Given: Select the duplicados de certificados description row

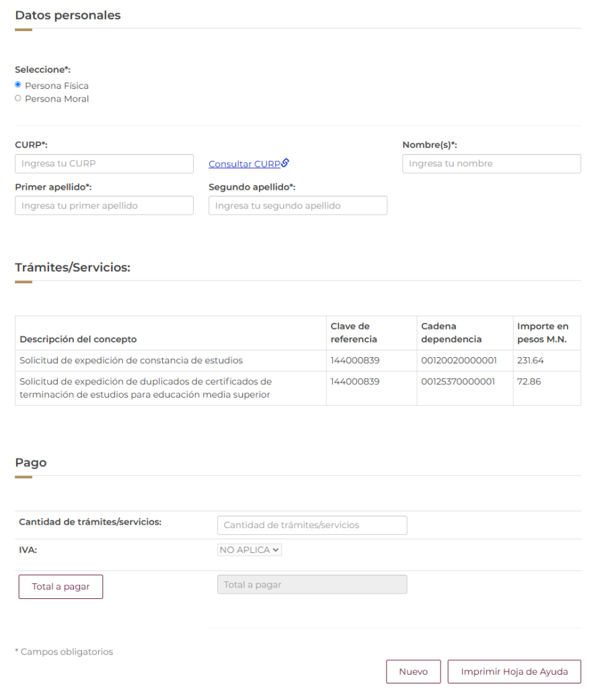Looking at the screenshot, I should [145, 388].
